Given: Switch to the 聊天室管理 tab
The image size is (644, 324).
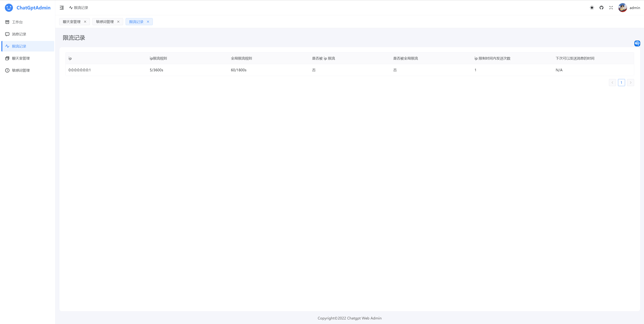Looking at the screenshot, I should pyautogui.click(x=71, y=22).
